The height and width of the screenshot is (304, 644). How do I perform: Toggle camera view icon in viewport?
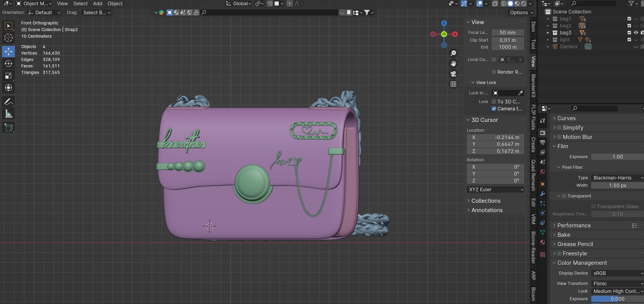pyautogui.click(x=453, y=74)
